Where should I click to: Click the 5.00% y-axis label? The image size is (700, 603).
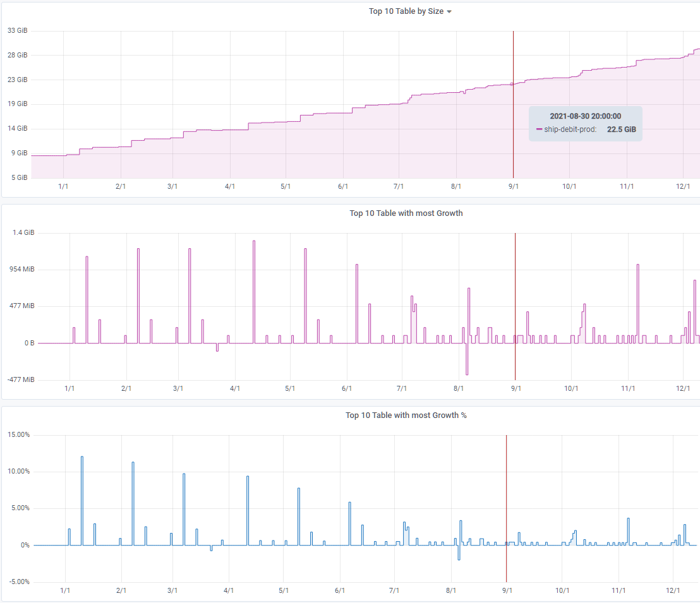coord(20,508)
